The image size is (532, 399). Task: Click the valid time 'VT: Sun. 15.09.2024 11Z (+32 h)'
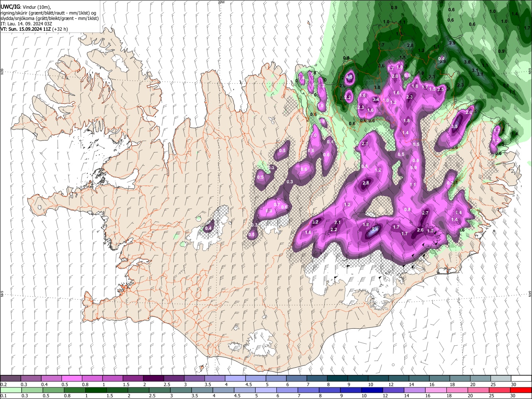coord(34,29)
